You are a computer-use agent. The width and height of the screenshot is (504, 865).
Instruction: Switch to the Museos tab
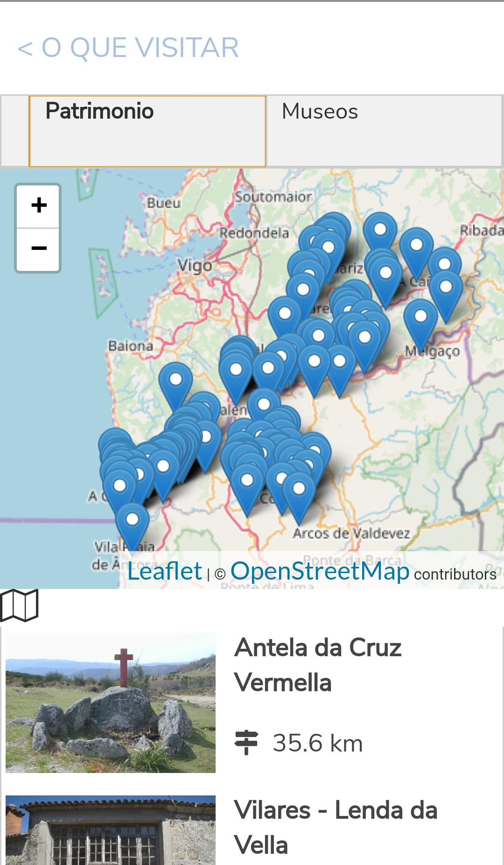[x=384, y=131]
